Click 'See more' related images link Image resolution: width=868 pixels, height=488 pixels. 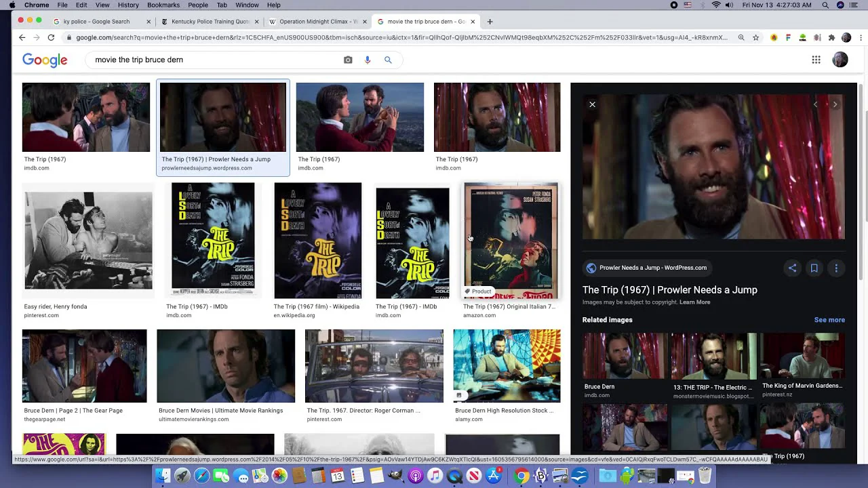829,320
